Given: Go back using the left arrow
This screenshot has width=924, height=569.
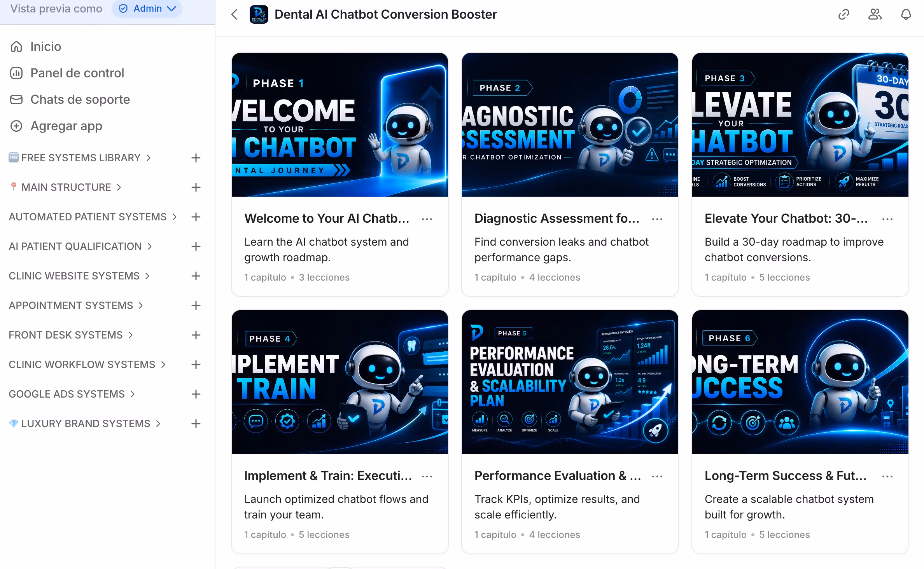Looking at the screenshot, I should click(234, 15).
